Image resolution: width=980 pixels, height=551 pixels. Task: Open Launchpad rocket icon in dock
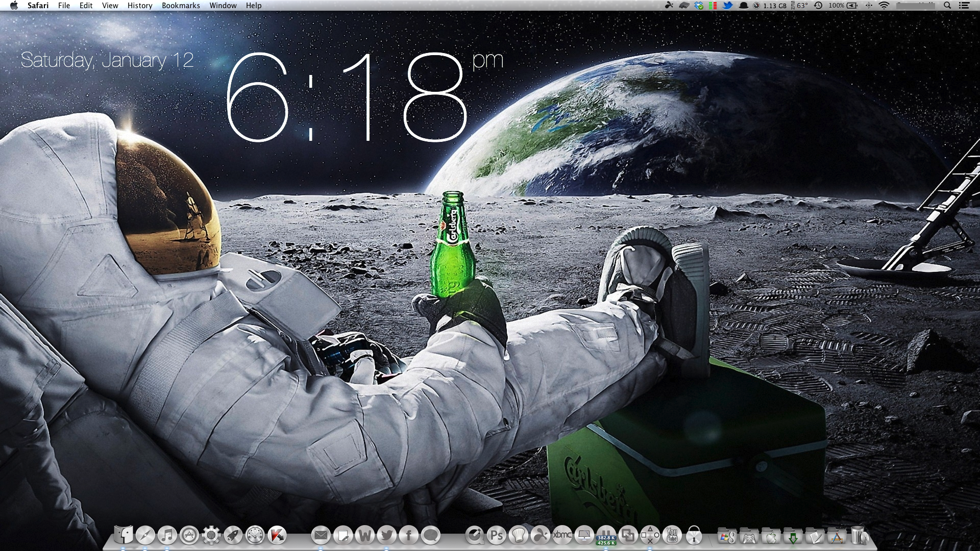pyautogui.click(x=233, y=535)
